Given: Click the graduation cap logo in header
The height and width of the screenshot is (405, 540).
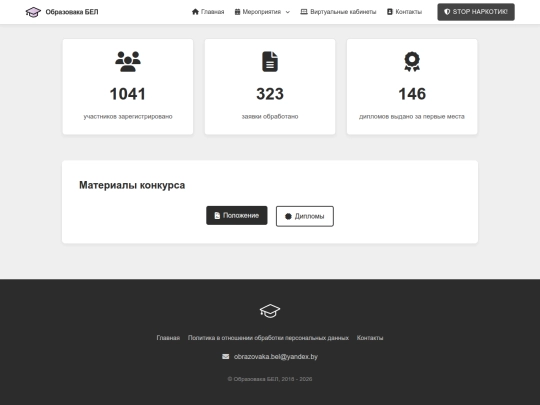Looking at the screenshot, I should [33, 12].
